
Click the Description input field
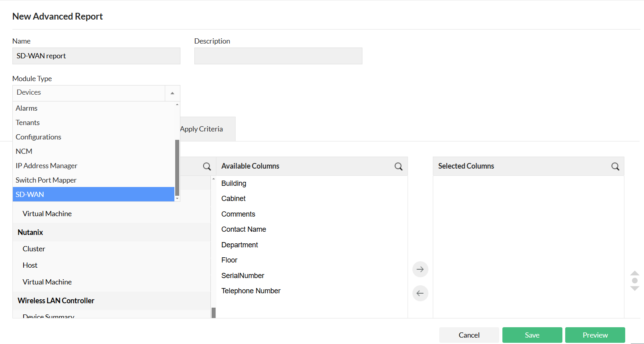click(278, 56)
